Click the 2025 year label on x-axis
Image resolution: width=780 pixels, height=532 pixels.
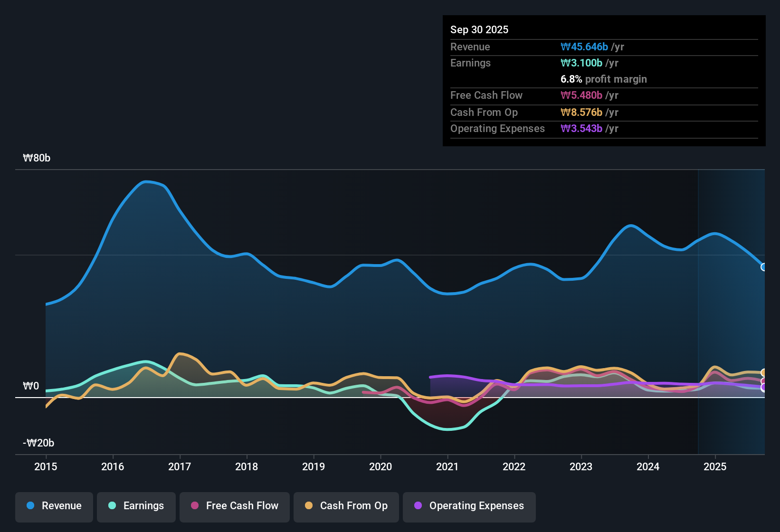(715, 467)
